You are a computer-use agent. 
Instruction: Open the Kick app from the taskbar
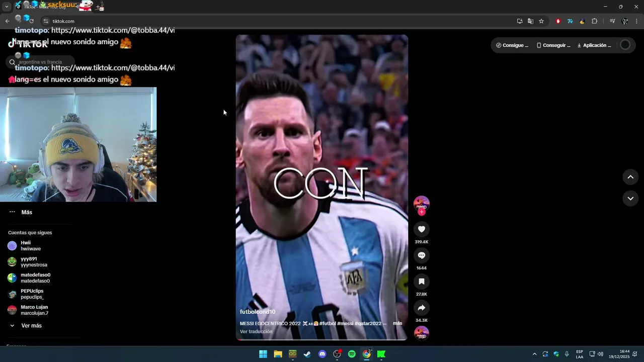pos(381,354)
